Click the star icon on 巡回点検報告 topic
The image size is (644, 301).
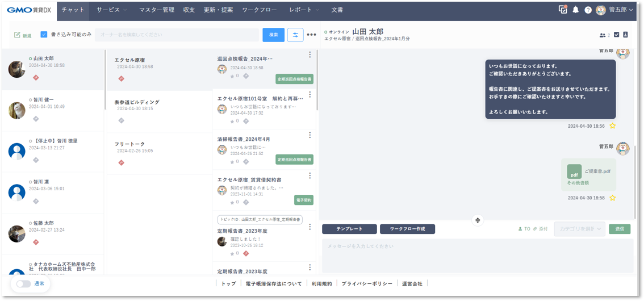(232, 76)
